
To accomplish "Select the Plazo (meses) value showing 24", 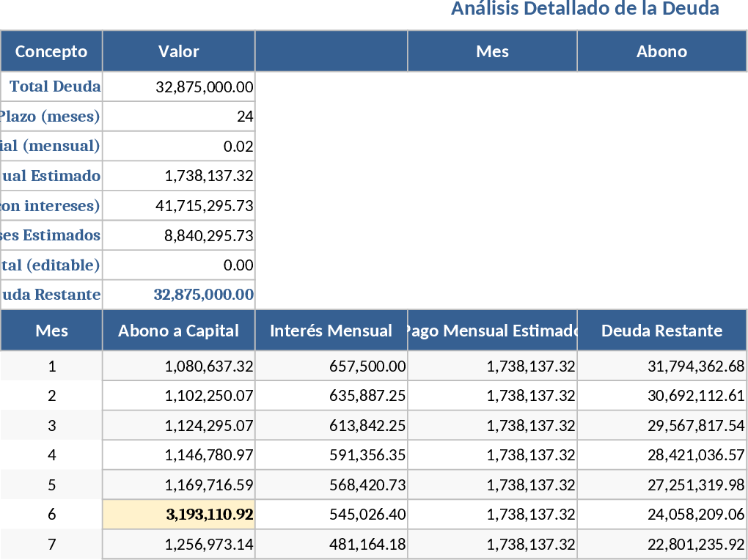I will pos(179,116).
